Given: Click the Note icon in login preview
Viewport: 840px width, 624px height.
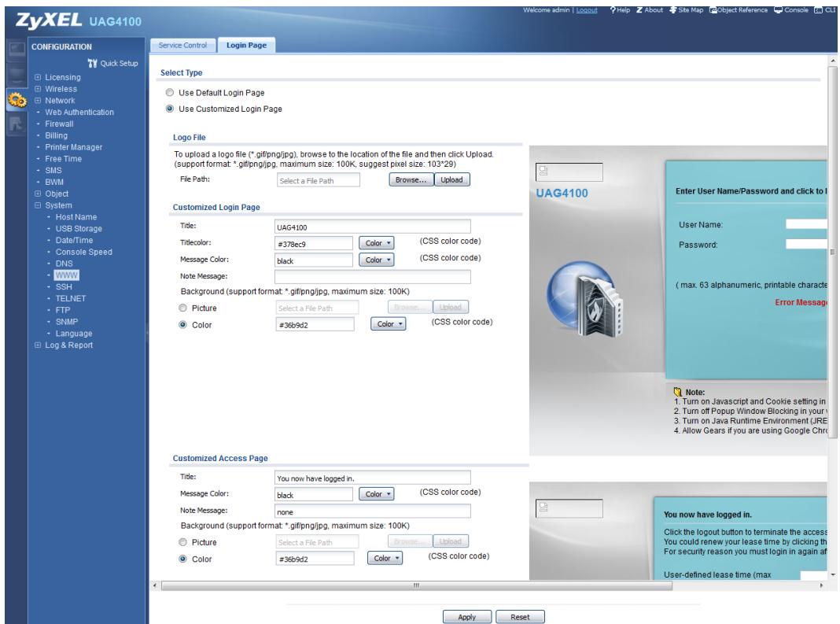Looking at the screenshot, I should (678, 392).
